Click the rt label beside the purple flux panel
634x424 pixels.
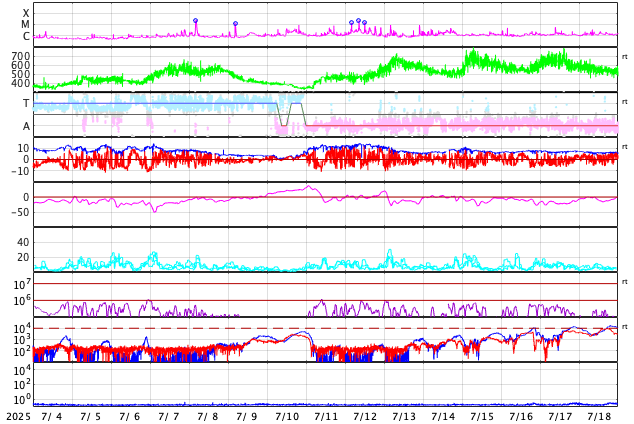point(625,282)
